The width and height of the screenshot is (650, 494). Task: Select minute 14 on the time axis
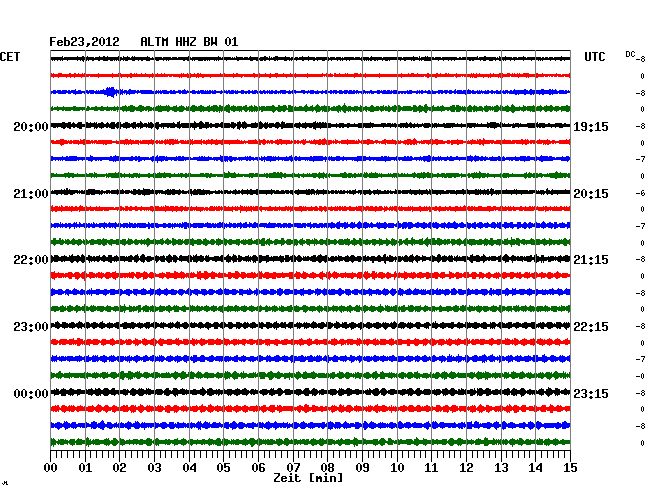coord(536,467)
